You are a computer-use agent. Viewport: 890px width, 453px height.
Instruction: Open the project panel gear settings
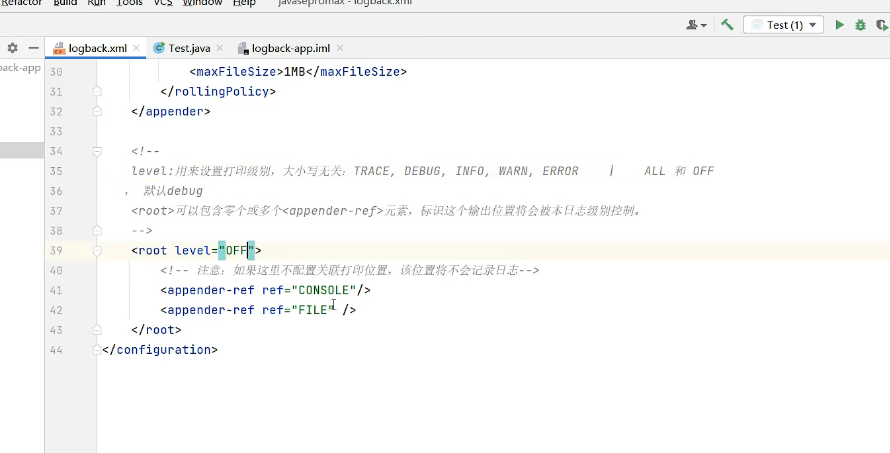point(12,48)
